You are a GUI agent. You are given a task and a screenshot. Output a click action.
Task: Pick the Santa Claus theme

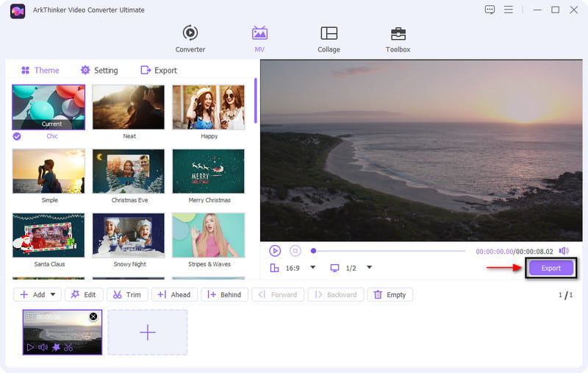click(49, 235)
